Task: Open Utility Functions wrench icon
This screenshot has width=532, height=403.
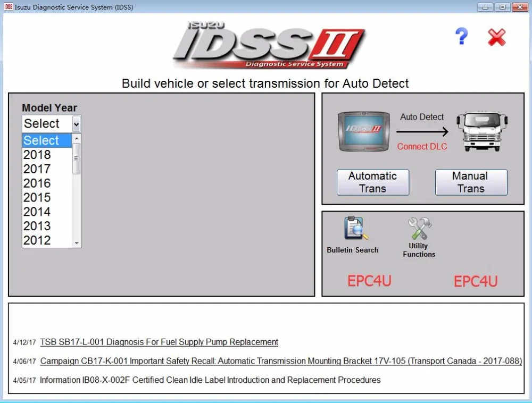Action: pyautogui.click(x=420, y=228)
